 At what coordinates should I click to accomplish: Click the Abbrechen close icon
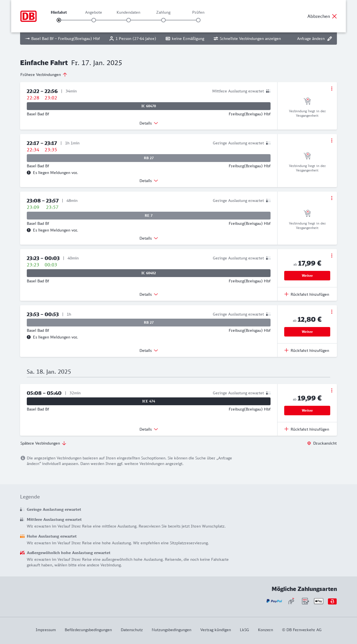click(x=334, y=16)
